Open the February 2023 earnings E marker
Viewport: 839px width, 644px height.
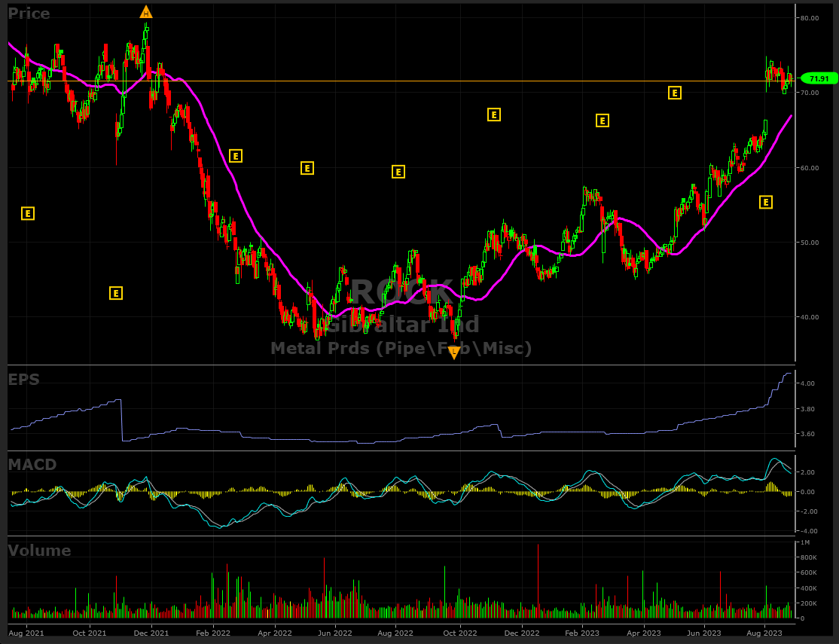point(602,121)
